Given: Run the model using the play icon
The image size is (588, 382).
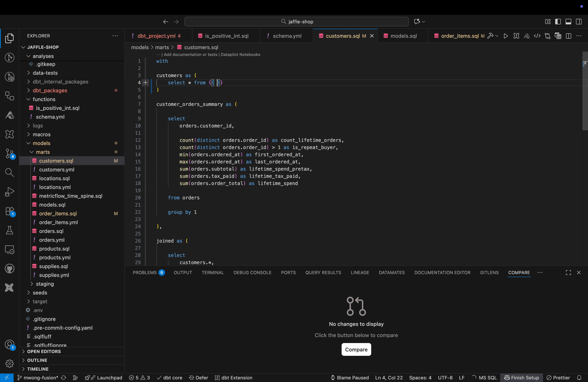Looking at the screenshot, I should click(505, 36).
